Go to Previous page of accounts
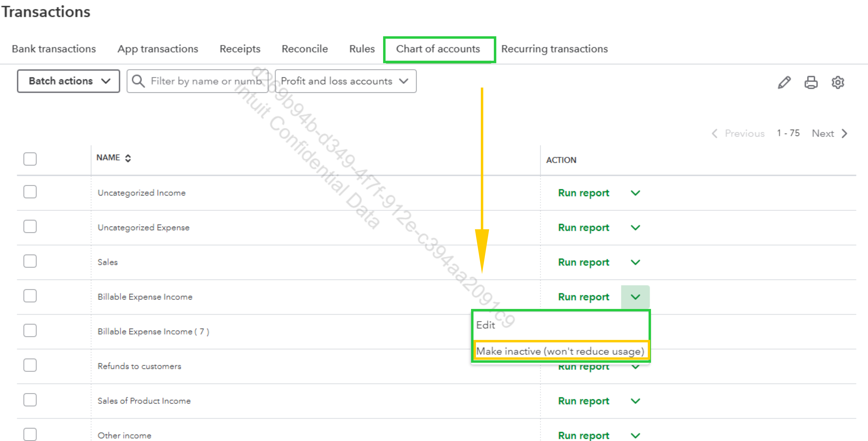Image resolution: width=868 pixels, height=441 pixels. [738, 133]
